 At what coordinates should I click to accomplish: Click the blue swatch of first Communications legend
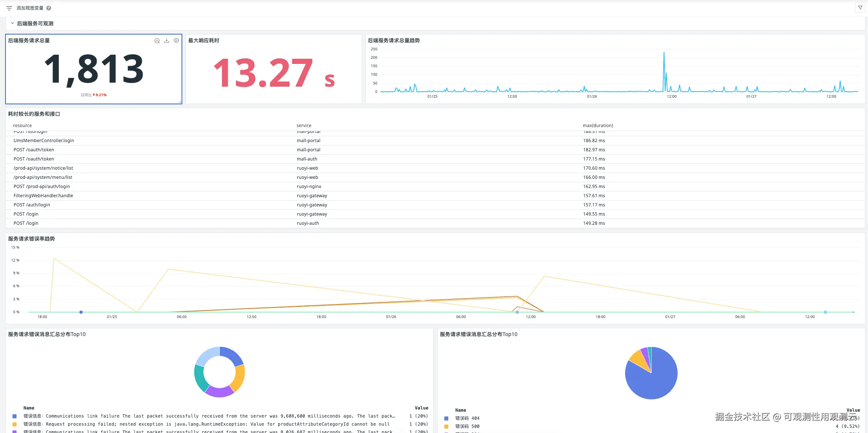click(x=15, y=416)
